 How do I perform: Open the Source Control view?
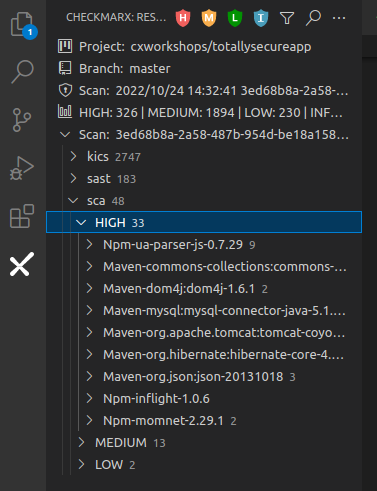tap(22, 120)
